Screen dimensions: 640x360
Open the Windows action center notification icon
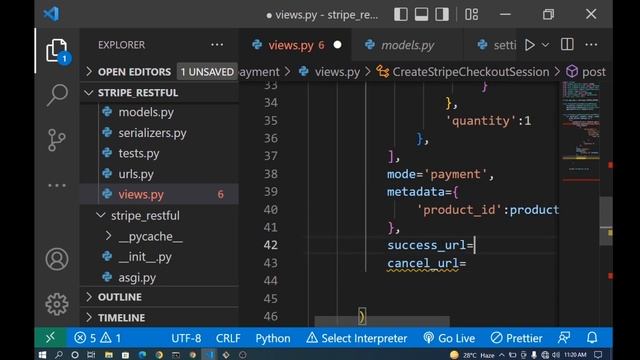598,355
